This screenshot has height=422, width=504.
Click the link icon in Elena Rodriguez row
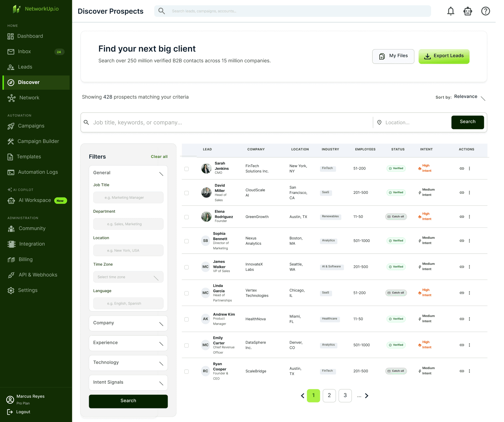(x=462, y=217)
